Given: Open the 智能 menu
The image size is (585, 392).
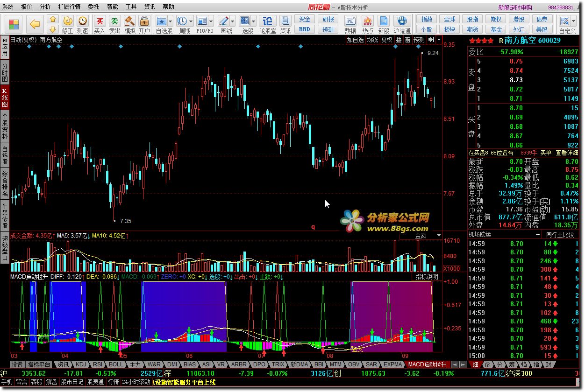Looking at the screenshot, I should click(112, 7).
